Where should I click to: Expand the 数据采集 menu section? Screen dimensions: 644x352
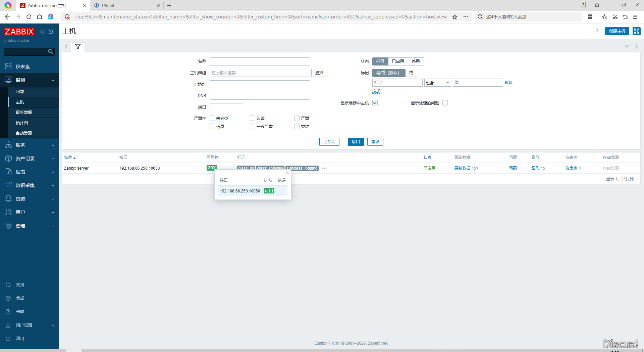(x=53, y=186)
